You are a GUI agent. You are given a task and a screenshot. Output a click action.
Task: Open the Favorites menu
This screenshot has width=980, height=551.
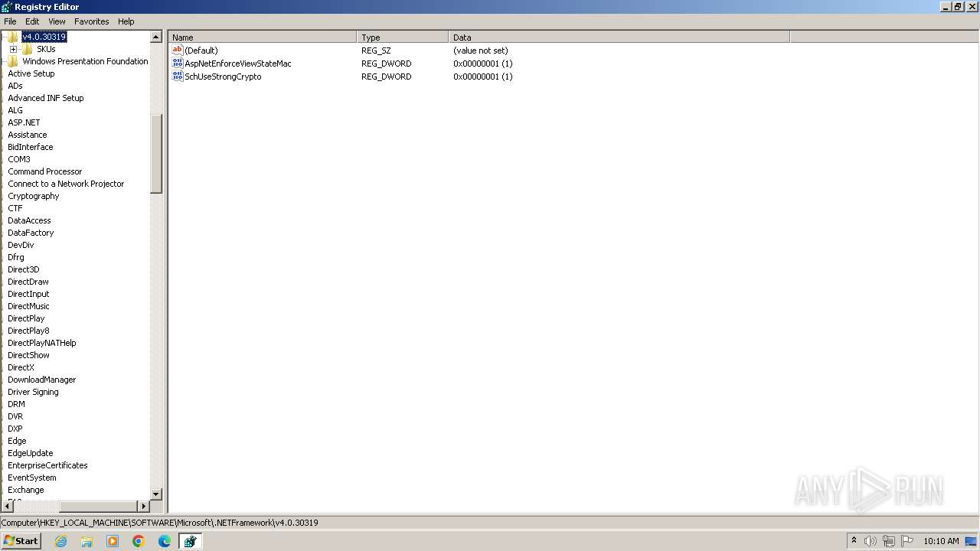[x=92, y=21]
